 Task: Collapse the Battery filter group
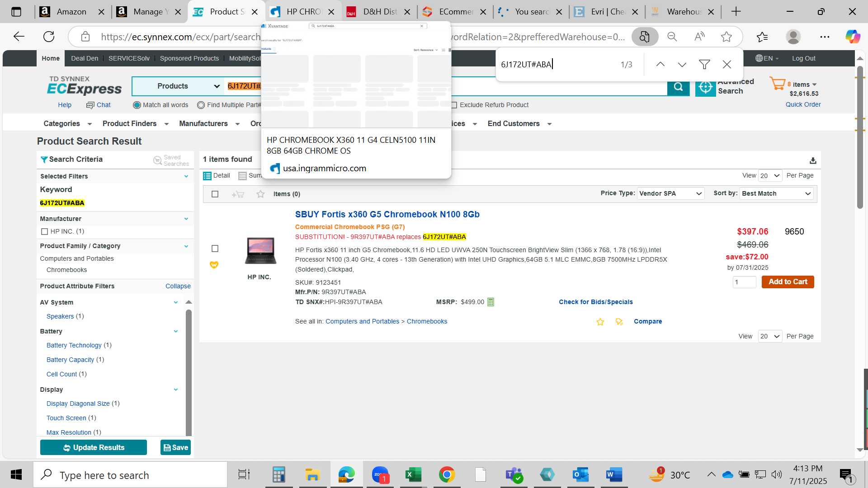175,331
